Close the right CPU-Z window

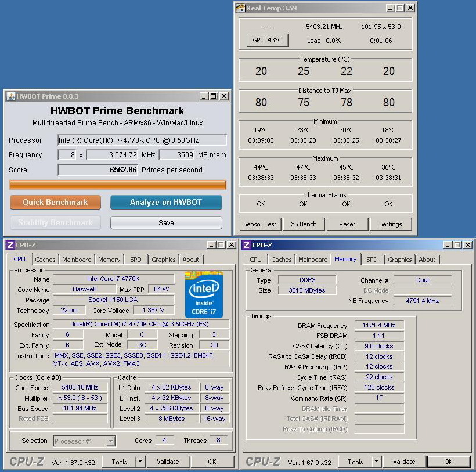[468, 245]
